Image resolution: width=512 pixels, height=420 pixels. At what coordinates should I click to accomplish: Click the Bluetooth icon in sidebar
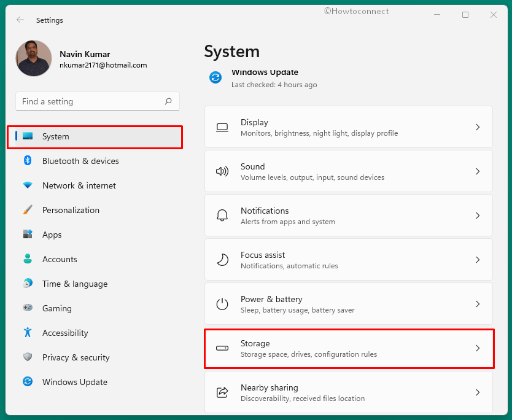point(28,160)
